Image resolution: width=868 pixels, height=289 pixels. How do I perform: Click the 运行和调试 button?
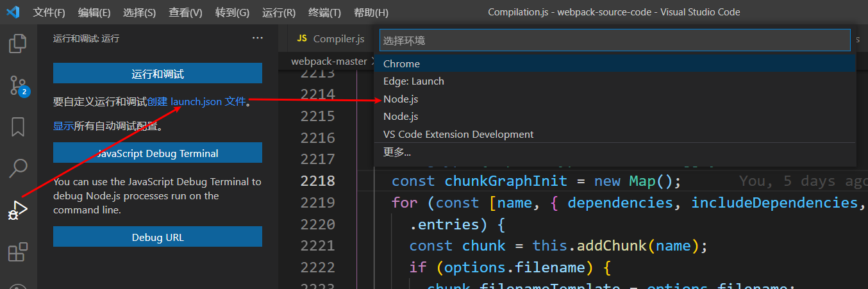pos(158,74)
